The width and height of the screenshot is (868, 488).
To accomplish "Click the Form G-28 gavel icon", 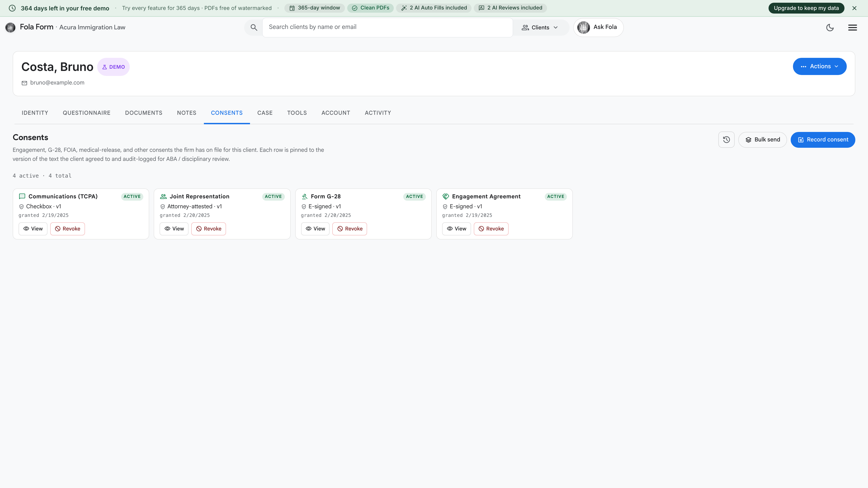I will 305,196.
